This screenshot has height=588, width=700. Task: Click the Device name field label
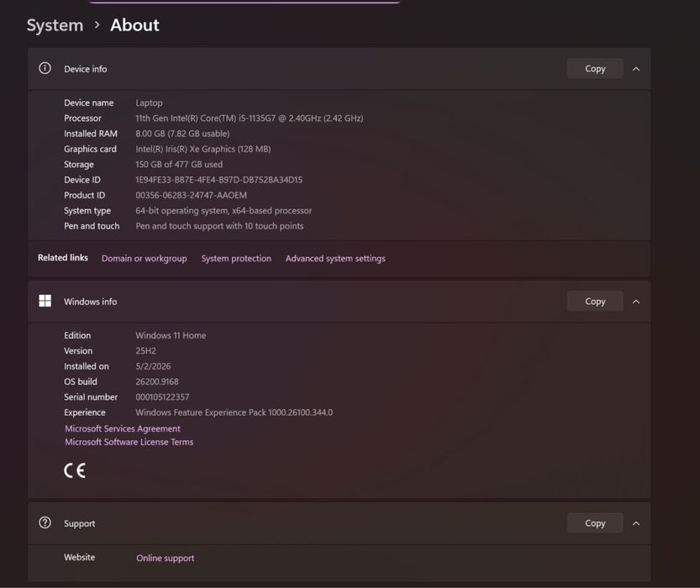(x=89, y=102)
